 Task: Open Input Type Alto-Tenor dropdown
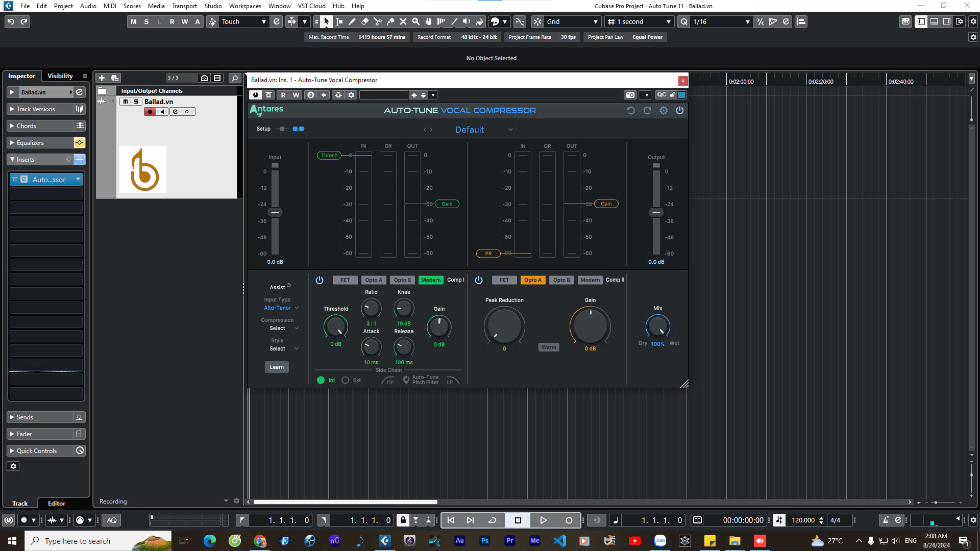(x=281, y=308)
